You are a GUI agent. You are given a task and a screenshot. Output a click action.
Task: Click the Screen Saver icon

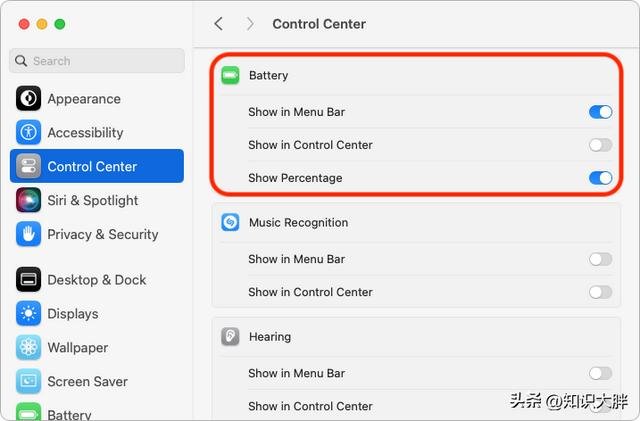click(x=28, y=381)
